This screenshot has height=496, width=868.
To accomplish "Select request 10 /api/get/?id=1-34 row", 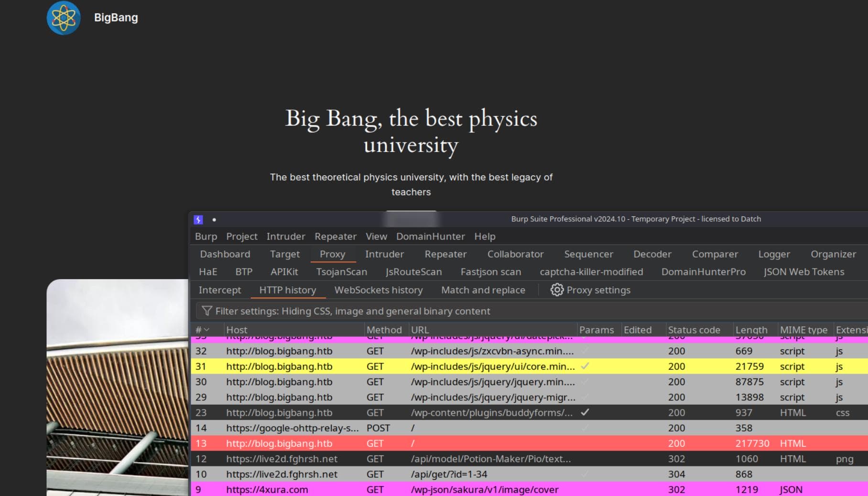I will coord(530,474).
